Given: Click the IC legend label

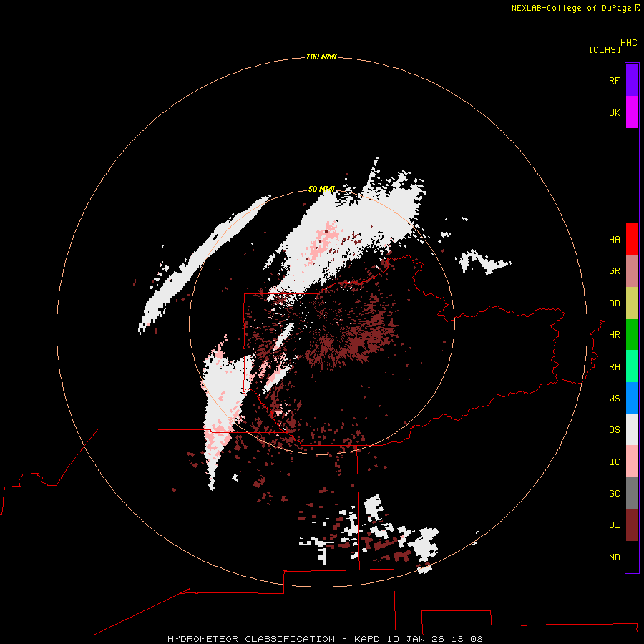Looking at the screenshot, I should [614, 462].
